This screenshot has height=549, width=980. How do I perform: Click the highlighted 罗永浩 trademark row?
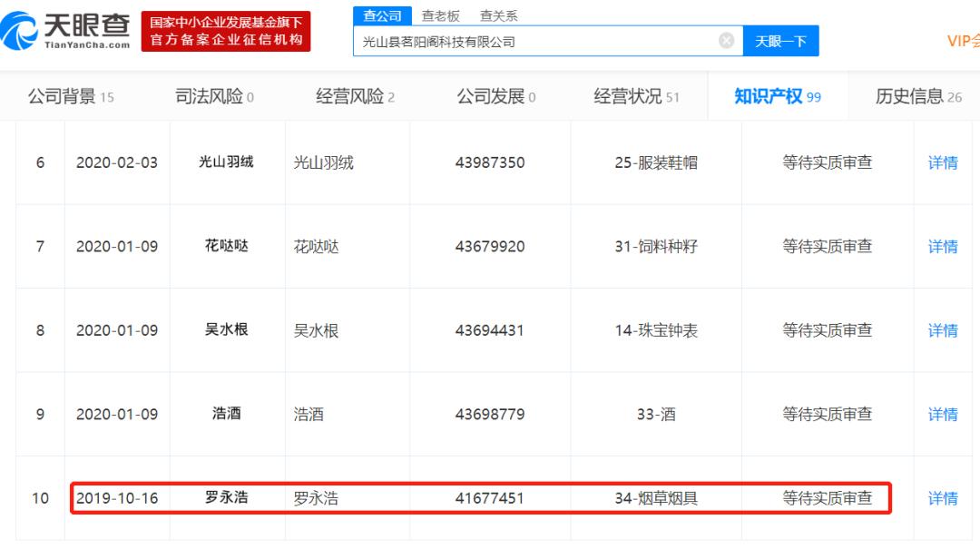point(481,498)
